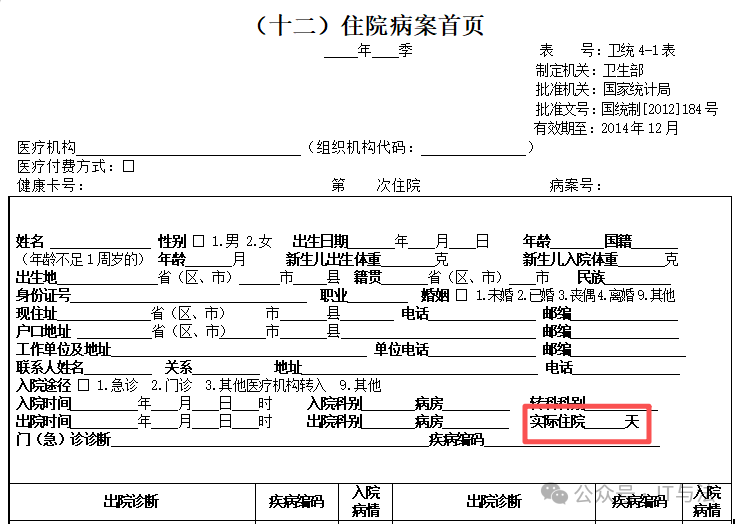
Task: Tick the 医疗付费方式 checkbox
Action: (x=128, y=166)
